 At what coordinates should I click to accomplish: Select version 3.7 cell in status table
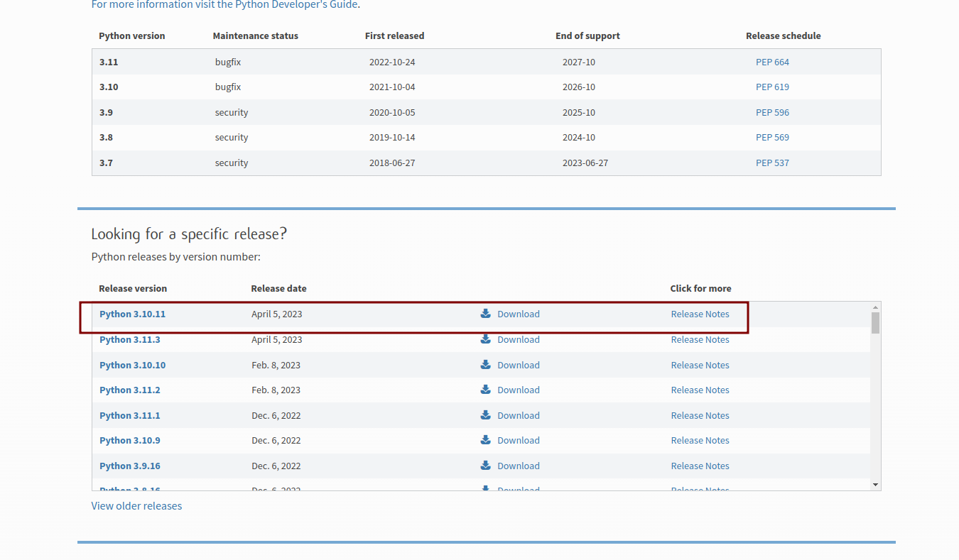pyautogui.click(x=106, y=163)
